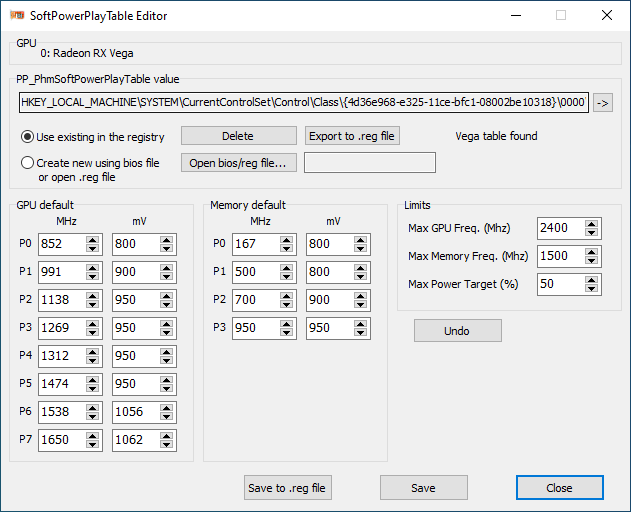Select 'Use existing in the registry' option
The height and width of the screenshot is (512, 631).
28,137
